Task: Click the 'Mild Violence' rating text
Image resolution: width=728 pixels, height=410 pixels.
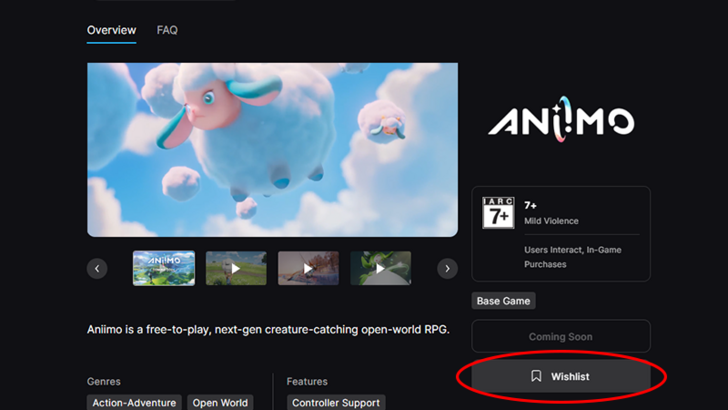Action: [x=551, y=221]
